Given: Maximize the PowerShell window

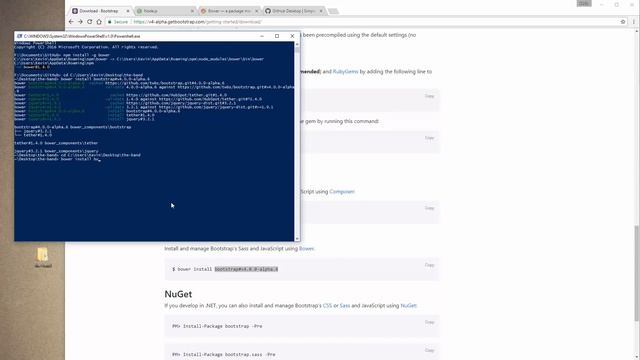Looking at the screenshot, I should (x=277, y=36).
